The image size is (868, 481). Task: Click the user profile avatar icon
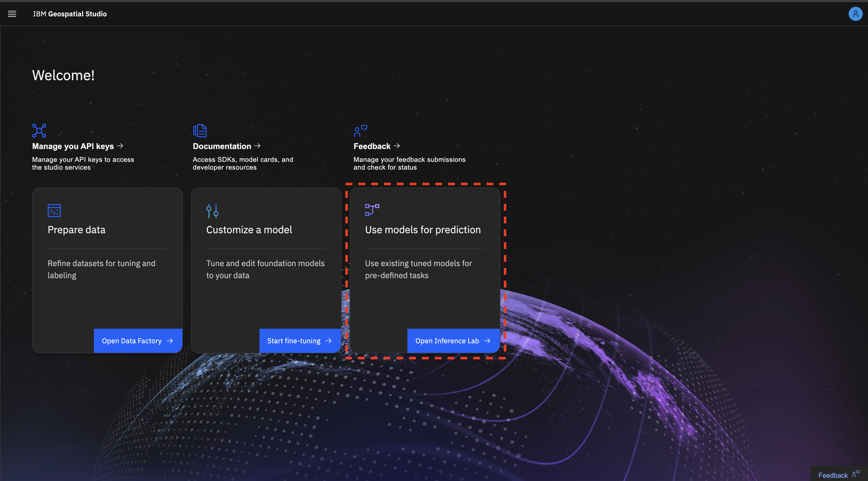[x=855, y=14]
